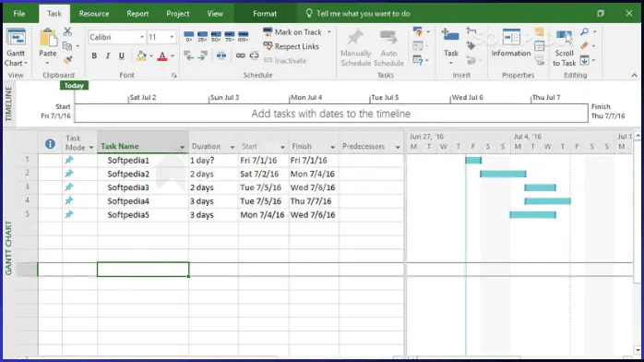Select the Softpedia2 Gantt bar
Screen dimensions: 644x362
(x=503, y=174)
